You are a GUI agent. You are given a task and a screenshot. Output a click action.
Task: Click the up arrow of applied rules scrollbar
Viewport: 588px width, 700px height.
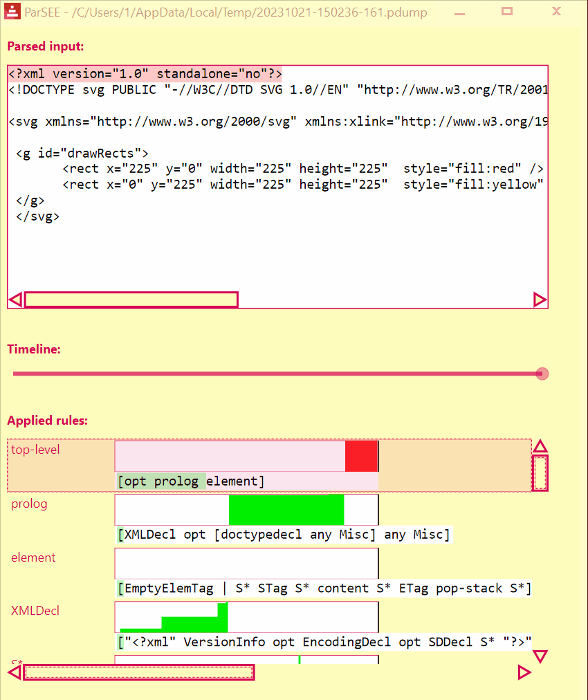coord(540,446)
